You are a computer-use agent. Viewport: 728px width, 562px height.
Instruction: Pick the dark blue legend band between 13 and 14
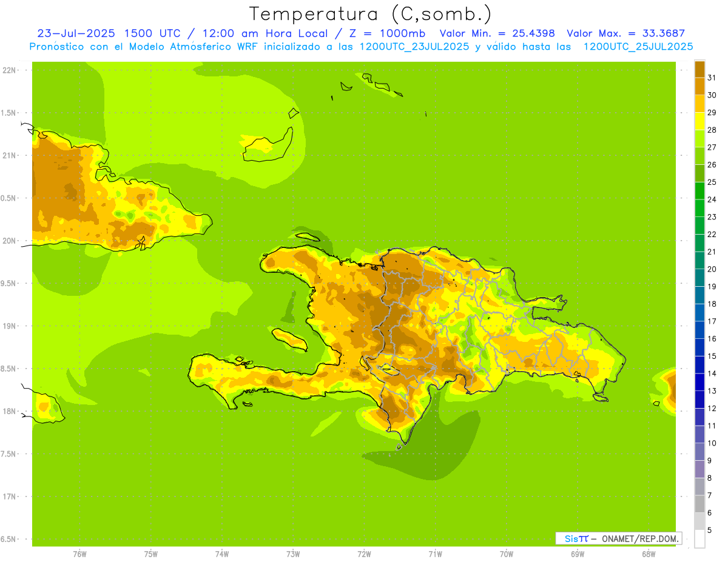click(x=699, y=382)
